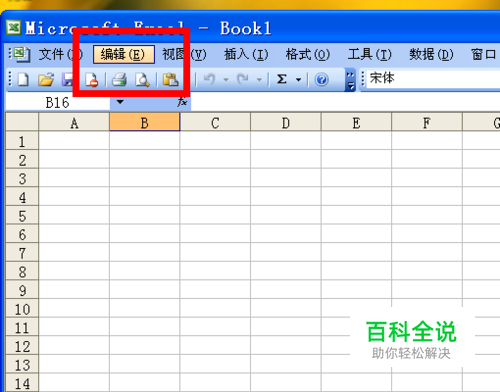Click the Paste clipboard icon
The image size is (500, 392).
tap(171, 80)
